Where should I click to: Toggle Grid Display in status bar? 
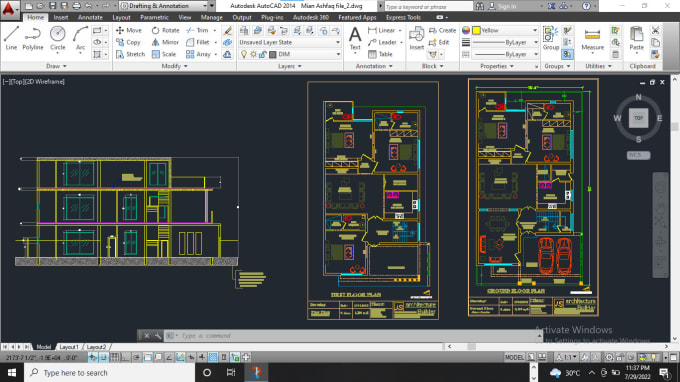(x=114, y=357)
